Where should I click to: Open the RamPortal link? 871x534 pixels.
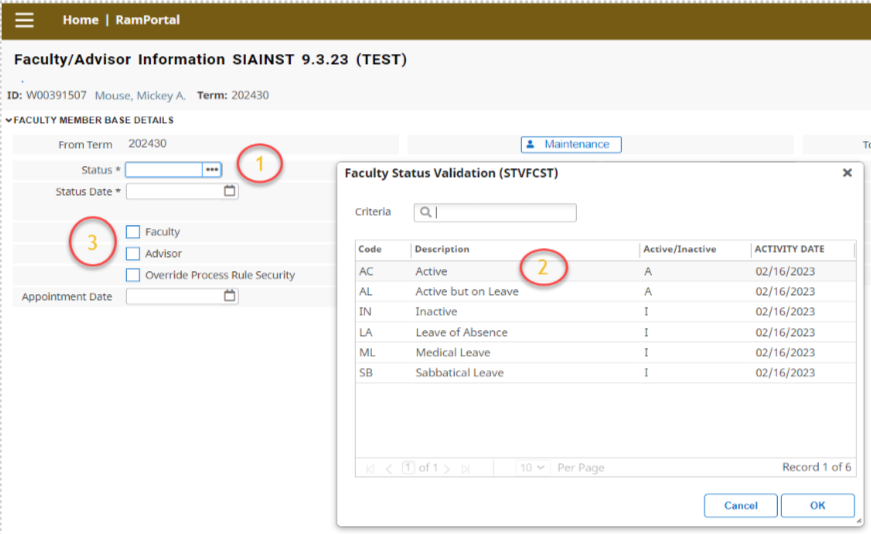148,20
